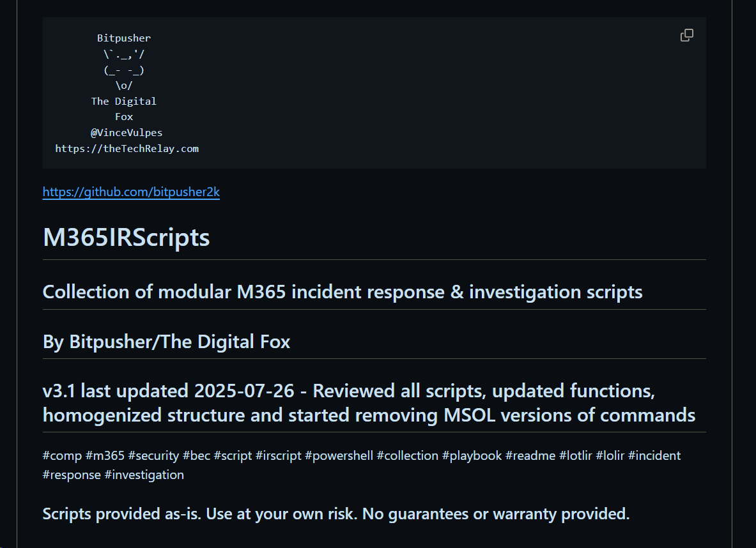
Task: Click the #security hashtag
Action: coord(153,455)
